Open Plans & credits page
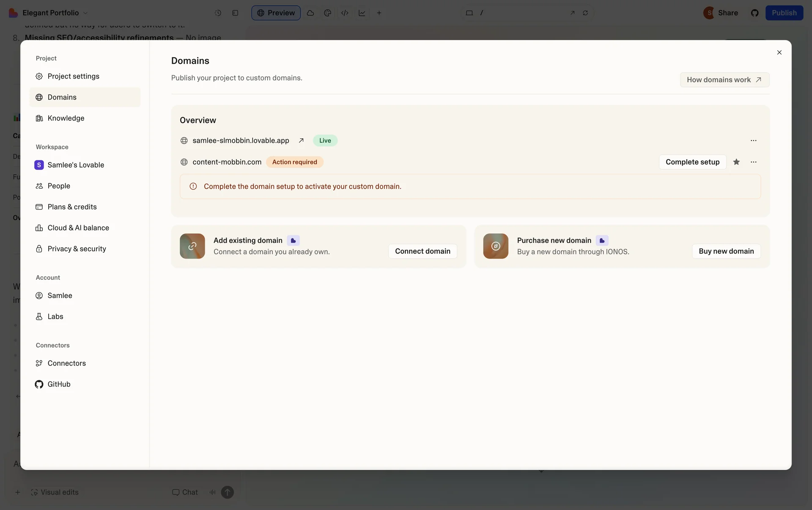This screenshot has width=812, height=510. 72,207
